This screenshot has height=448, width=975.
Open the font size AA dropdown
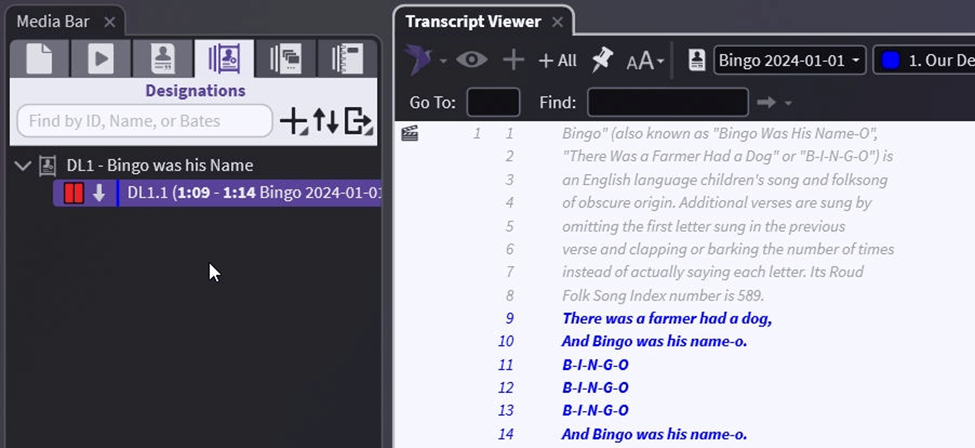pyautogui.click(x=645, y=61)
